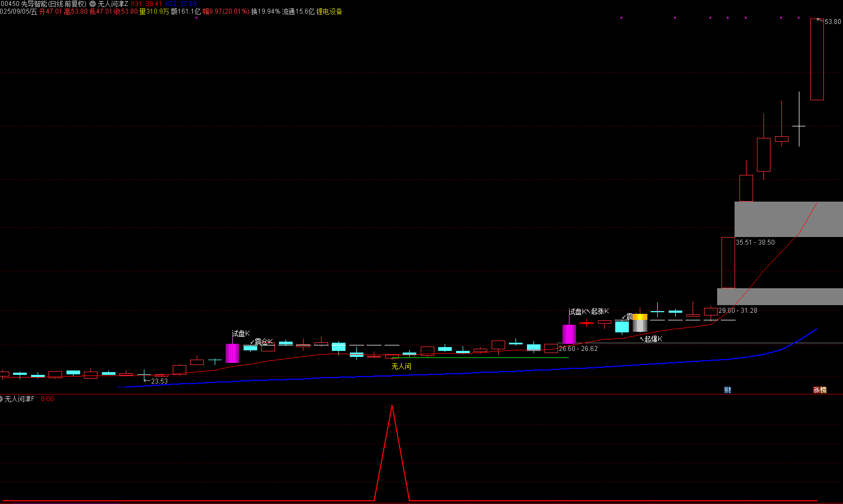Click the stock name 先导智能
The image size is (843, 504).
35,4
